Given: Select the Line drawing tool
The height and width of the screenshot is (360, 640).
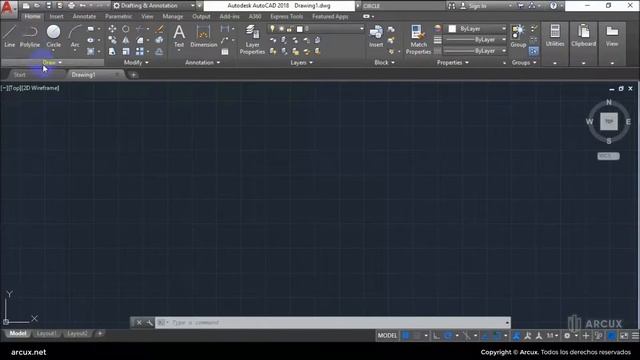Looking at the screenshot, I should (10, 36).
